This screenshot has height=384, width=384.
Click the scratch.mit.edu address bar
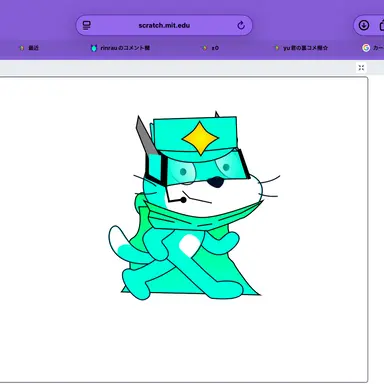pos(164,25)
